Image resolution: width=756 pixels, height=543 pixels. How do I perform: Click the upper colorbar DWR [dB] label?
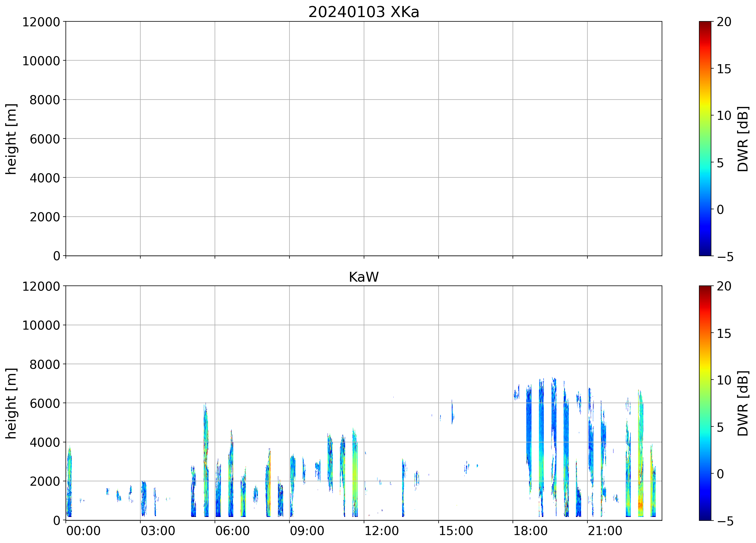[x=743, y=139]
